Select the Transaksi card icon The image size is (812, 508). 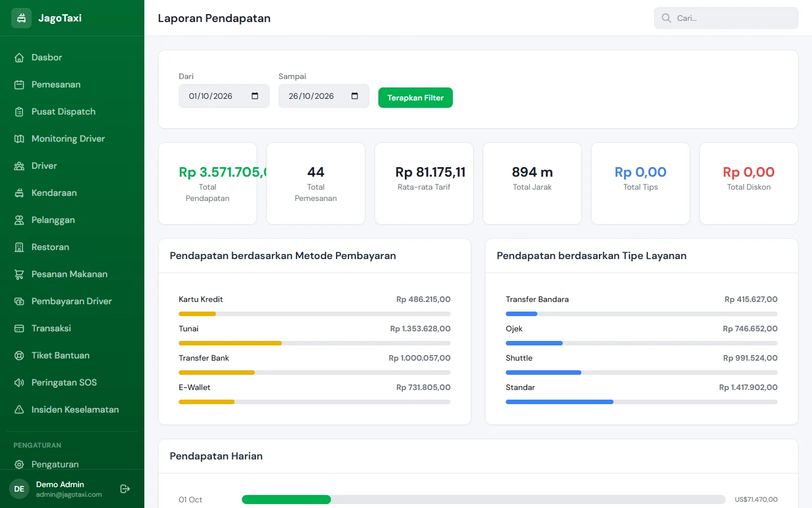[19, 329]
